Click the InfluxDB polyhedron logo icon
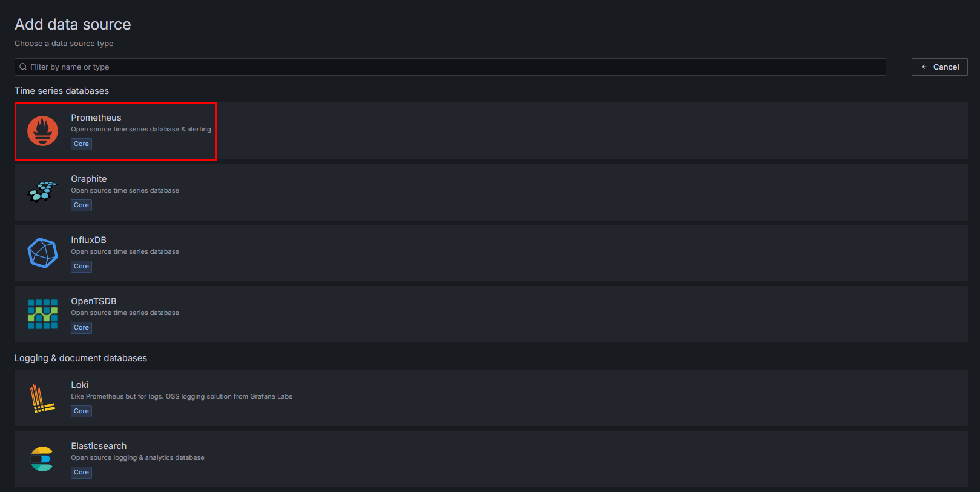The width and height of the screenshot is (980, 492). [42, 253]
